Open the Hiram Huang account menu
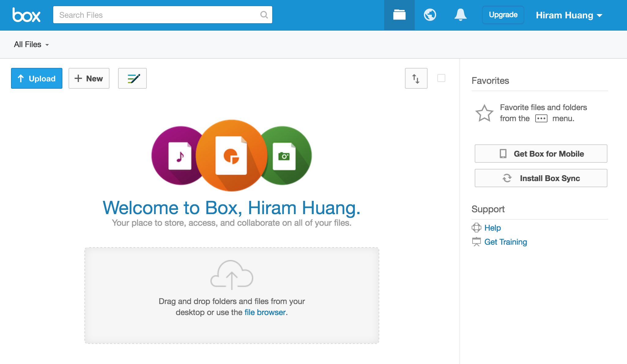This screenshot has width=627, height=364. (569, 15)
